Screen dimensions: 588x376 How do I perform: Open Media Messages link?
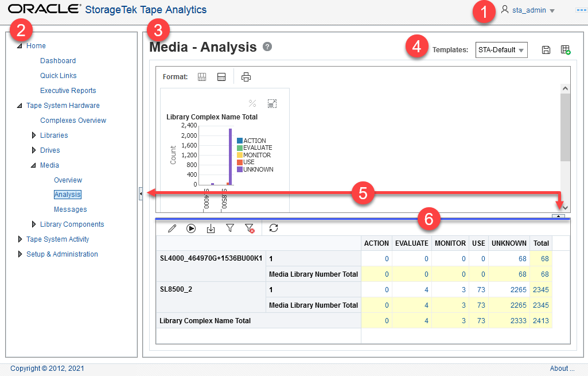(x=70, y=210)
